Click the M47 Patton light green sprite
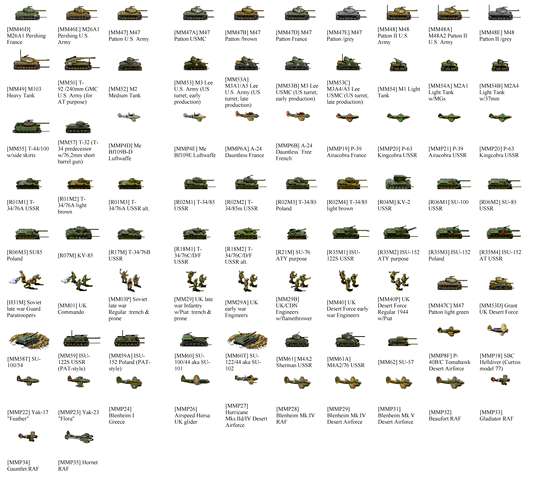 click(452, 283)
